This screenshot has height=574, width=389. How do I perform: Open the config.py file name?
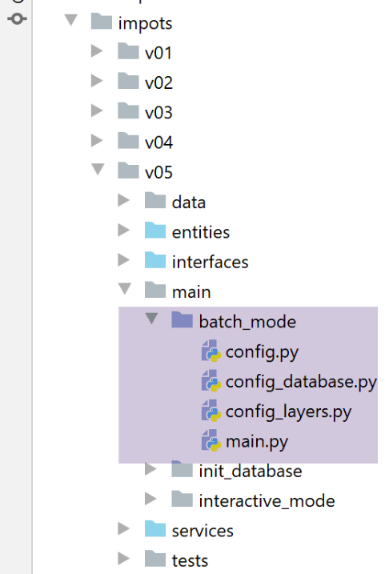(262, 353)
